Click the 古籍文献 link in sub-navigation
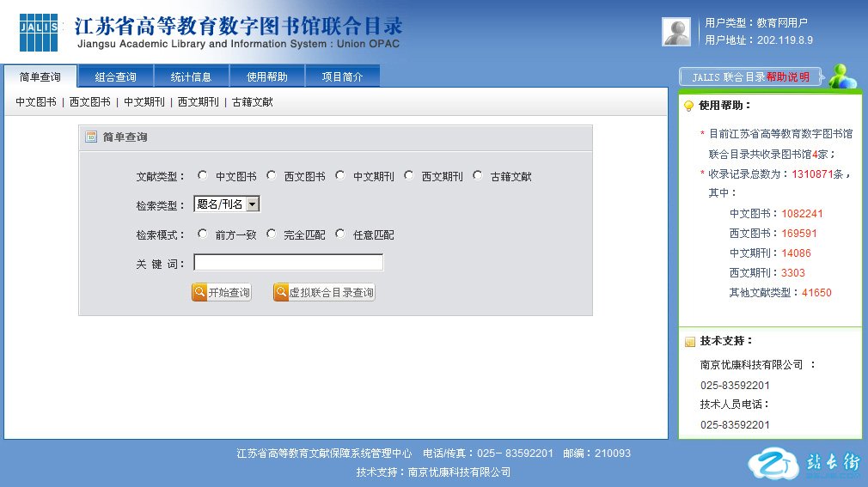This screenshot has height=487, width=868. coord(253,102)
